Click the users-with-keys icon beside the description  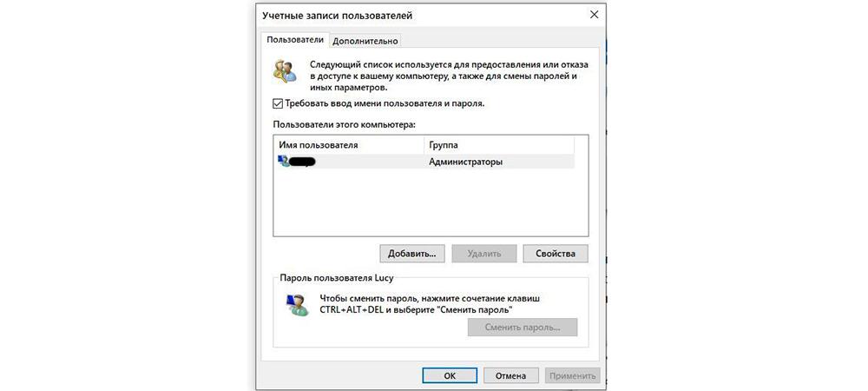click(285, 71)
